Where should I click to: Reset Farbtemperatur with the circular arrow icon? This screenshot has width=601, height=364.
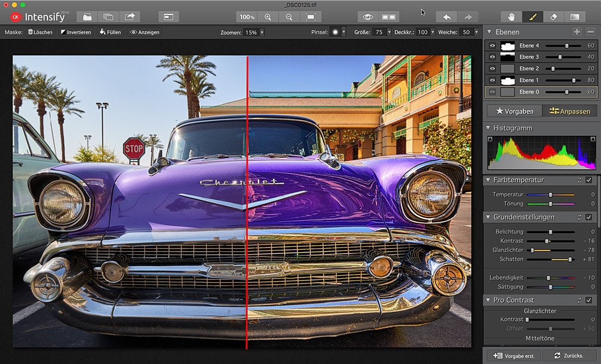click(x=579, y=180)
